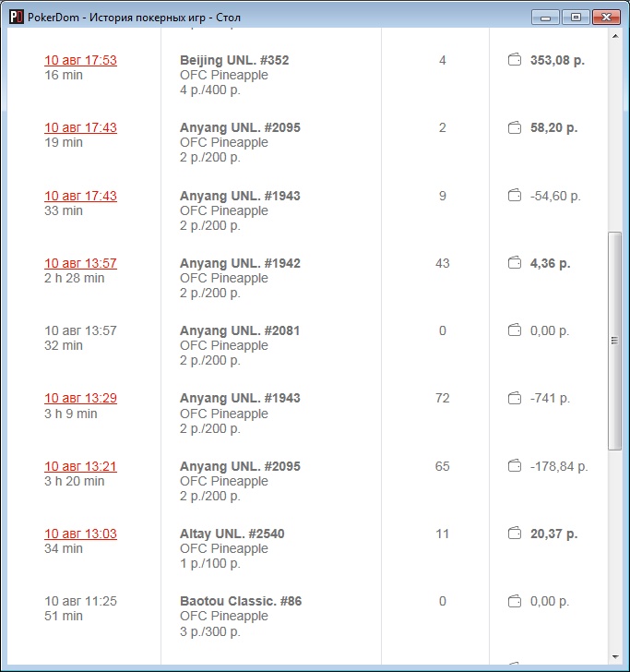The width and height of the screenshot is (630, 672).
Task: Open the 10 авг 13:57 2 h 28 min session
Action: (80, 263)
